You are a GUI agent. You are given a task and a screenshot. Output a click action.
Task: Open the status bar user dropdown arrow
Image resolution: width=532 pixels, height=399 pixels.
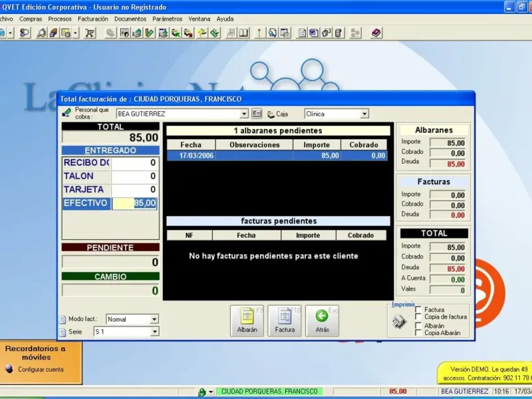click(211, 392)
